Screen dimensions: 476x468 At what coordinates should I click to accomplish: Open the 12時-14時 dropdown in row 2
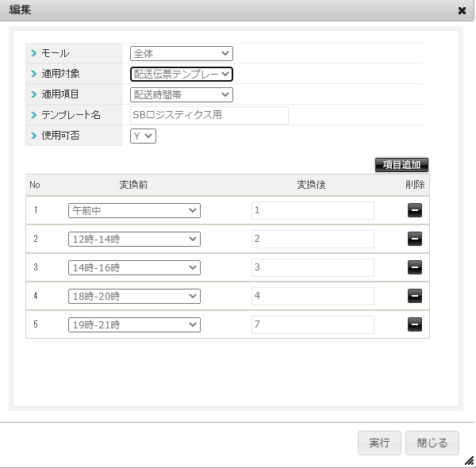134,239
